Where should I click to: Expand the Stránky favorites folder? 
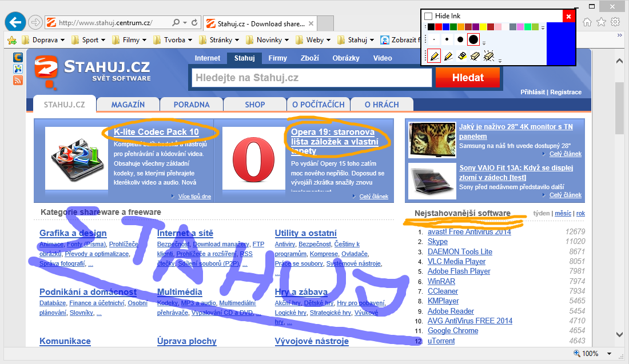pos(219,40)
